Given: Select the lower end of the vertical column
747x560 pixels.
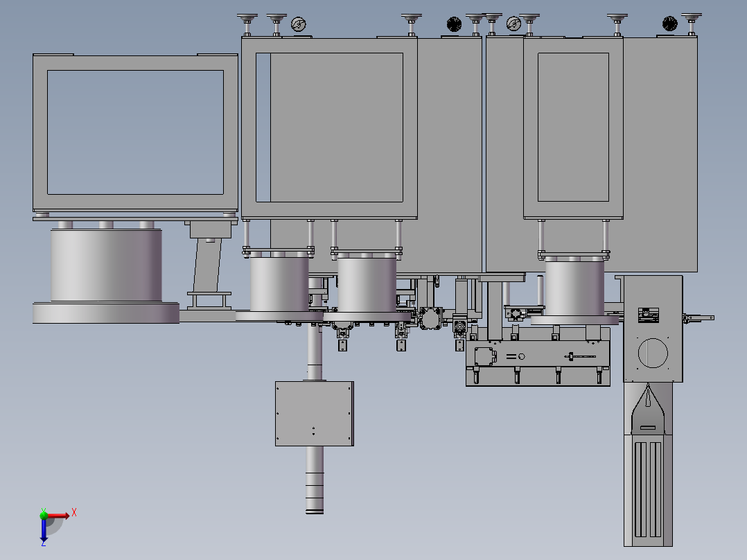Looking at the screenshot, I should click(x=315, y=480).
